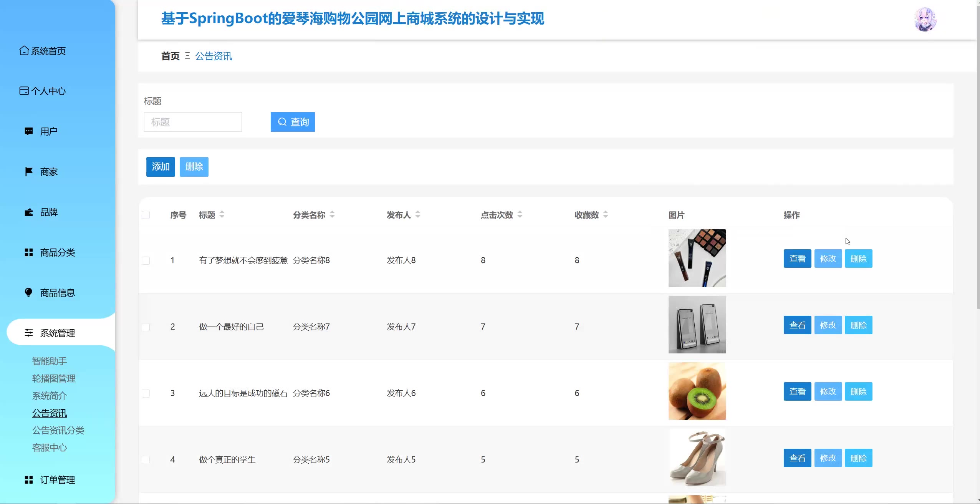Click the chat bubble icon beside 用户

29,131
